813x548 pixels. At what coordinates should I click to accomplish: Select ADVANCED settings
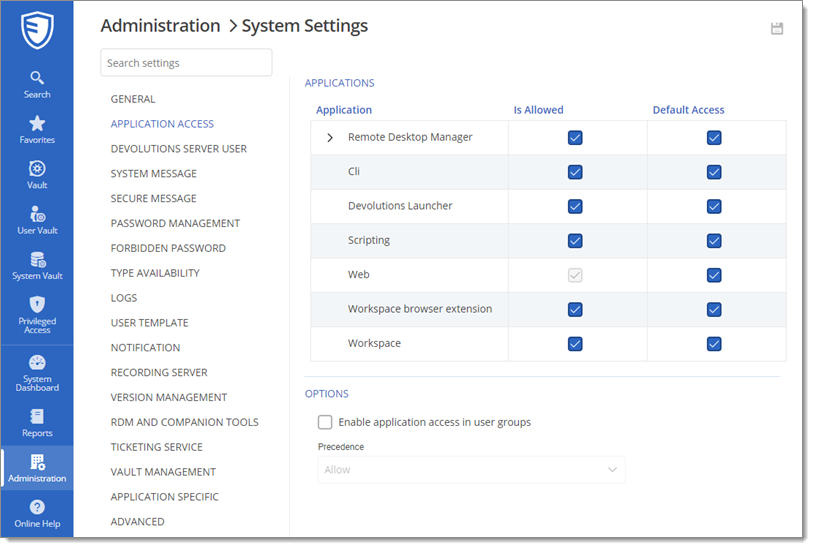(137, 522)
